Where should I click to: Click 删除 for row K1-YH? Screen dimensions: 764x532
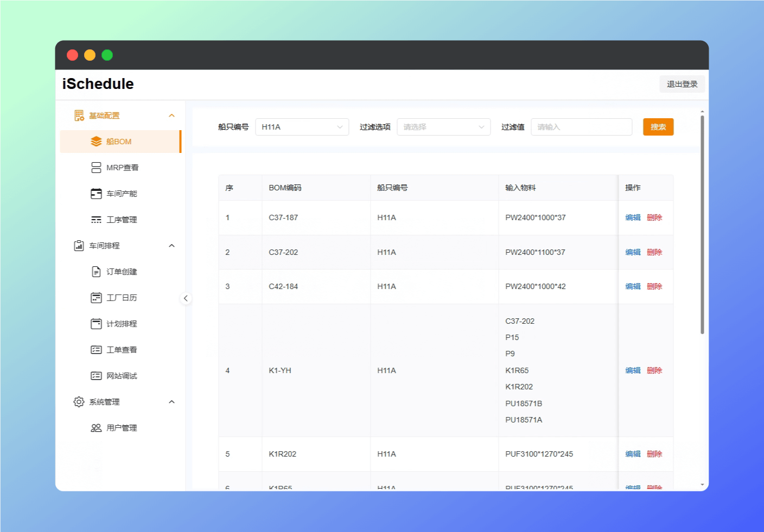pos(654,370)
